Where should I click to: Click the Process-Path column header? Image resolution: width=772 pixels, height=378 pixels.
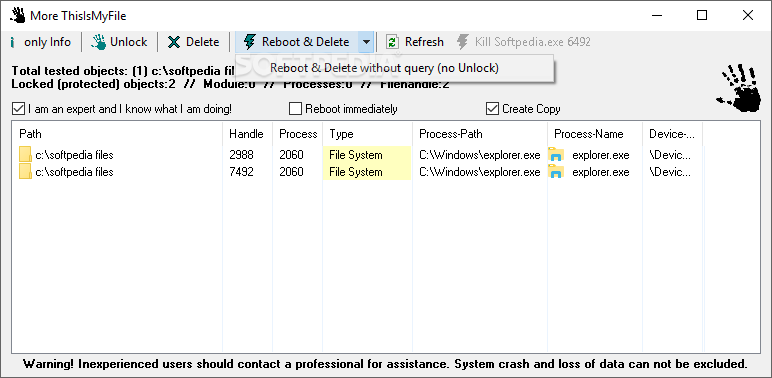pos(480,134)
